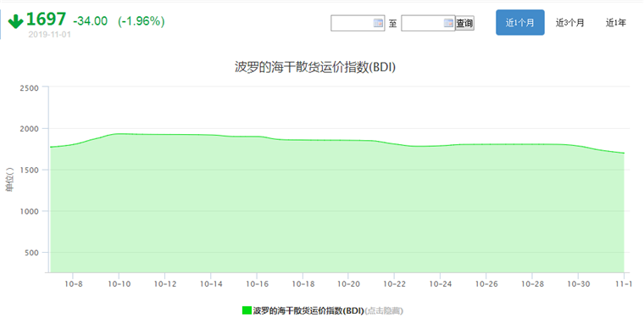
Task: Click the 2000 y-axis value label
Action: click(x=29, y=129)
